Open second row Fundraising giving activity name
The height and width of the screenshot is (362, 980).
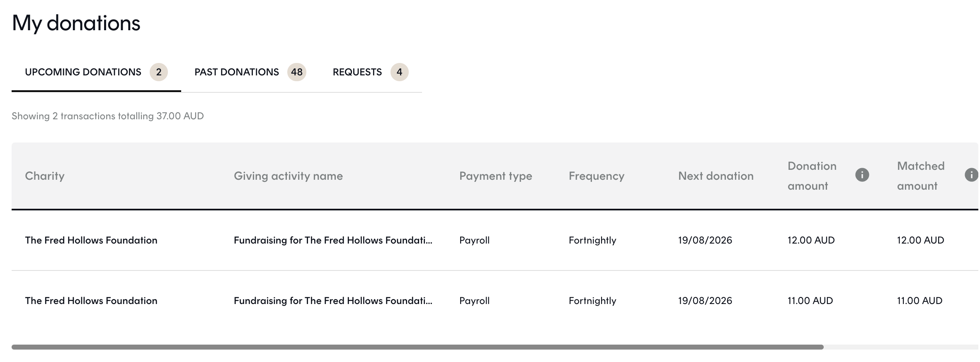coord(333,301)
